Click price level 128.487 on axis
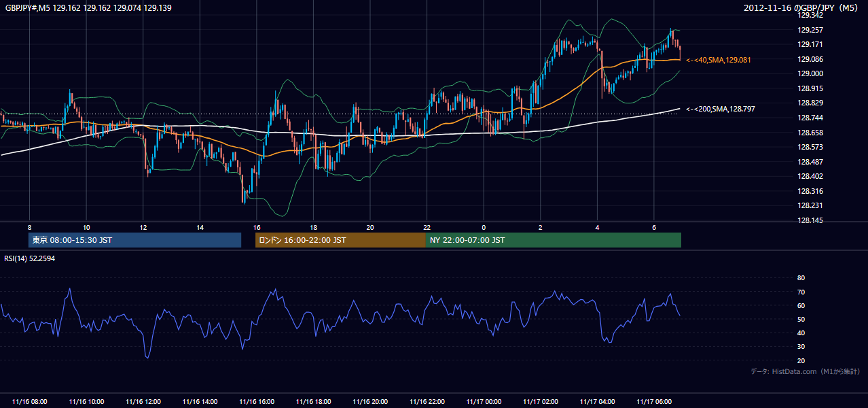 (811, 162)
